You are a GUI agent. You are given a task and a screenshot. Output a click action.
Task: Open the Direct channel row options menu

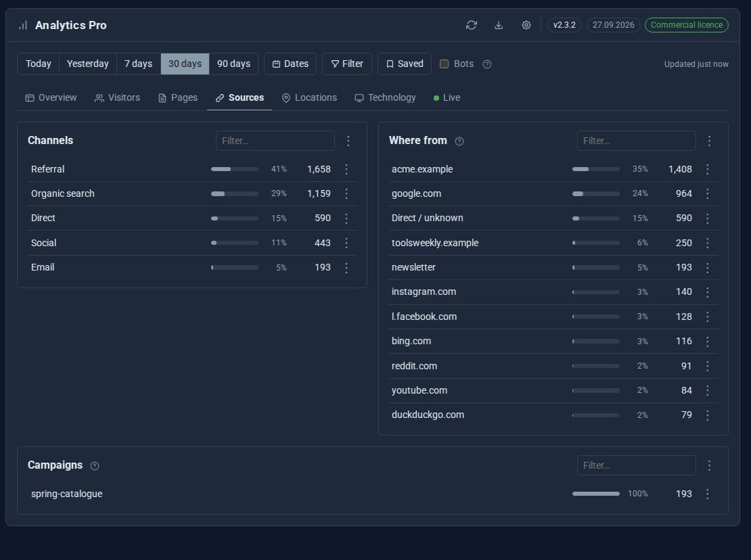pyautogui.click(x=346, y=218)
